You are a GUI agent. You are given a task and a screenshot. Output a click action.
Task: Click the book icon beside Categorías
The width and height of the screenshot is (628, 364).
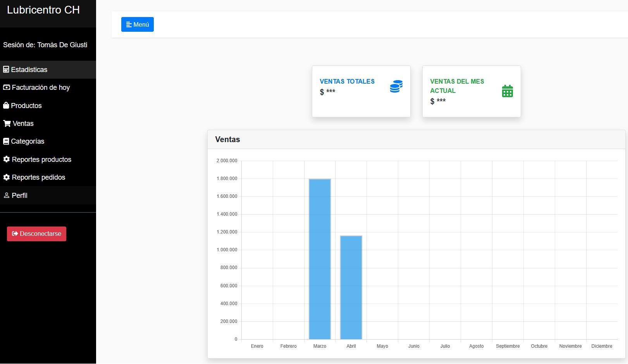click(6, 141)
